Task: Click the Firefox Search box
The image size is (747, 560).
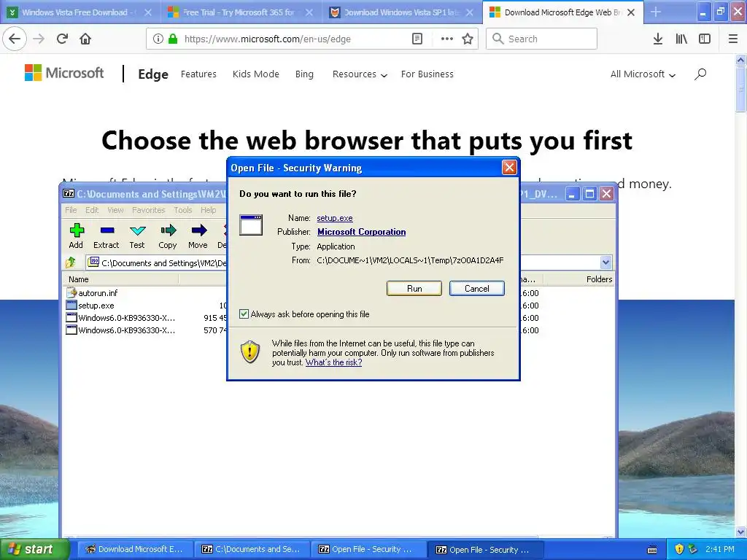Action: coord(542,39)
